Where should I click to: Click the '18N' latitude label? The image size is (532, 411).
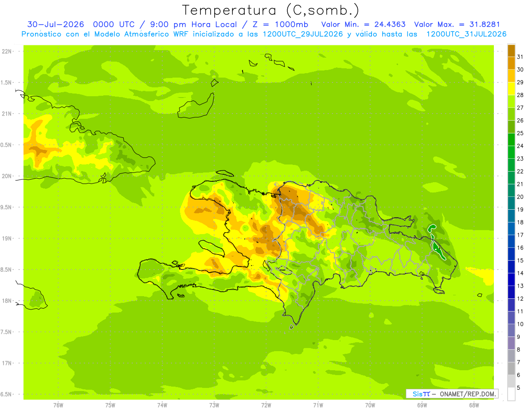(x=7, y=301)
